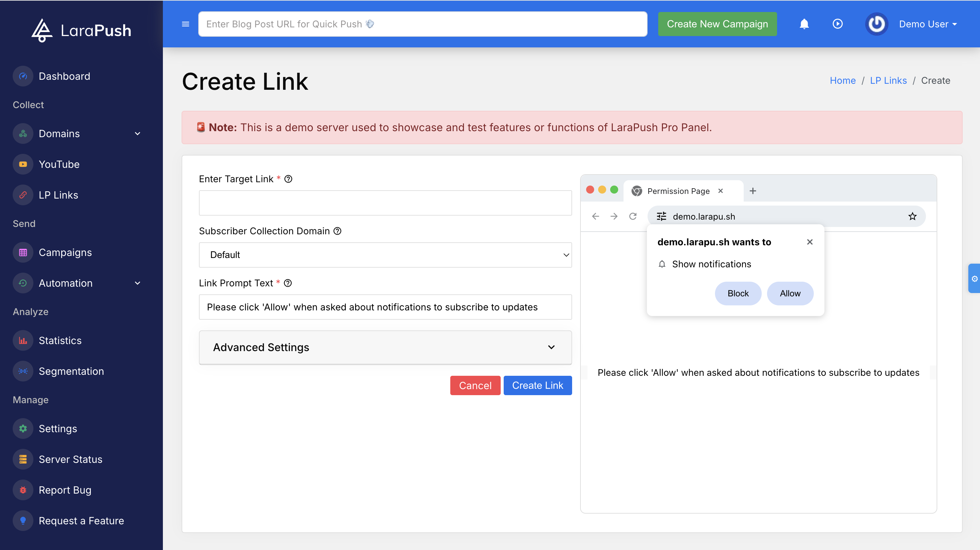
Task: Click the red Cancel button
Action: click(475, 385)
